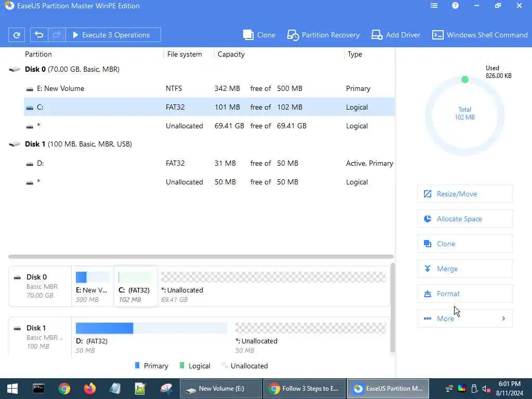Screen dimensions: 532x399
Task: Click Clone in the side panel
Action: (x=464, y=244)
